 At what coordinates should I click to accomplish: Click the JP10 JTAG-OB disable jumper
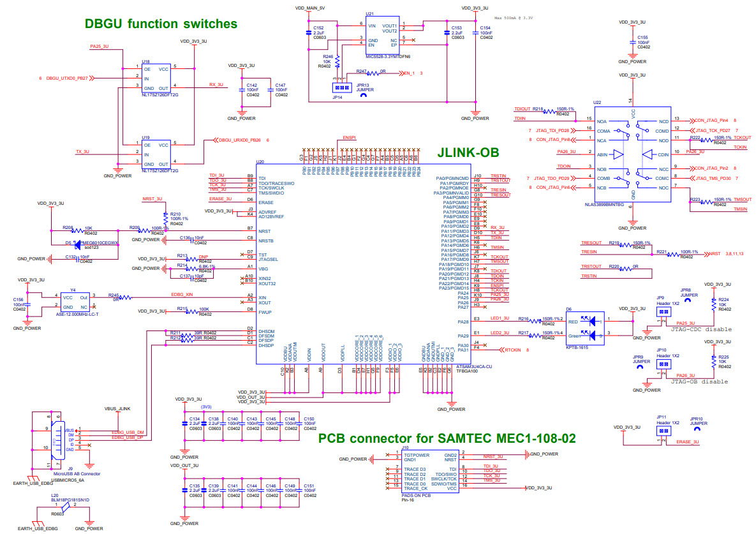(x=663, y=364)
